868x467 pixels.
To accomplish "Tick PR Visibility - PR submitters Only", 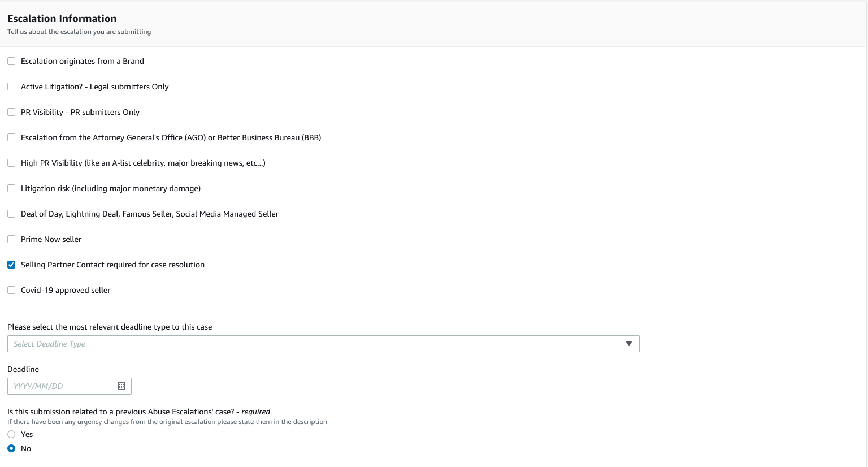I will [11, 112].
